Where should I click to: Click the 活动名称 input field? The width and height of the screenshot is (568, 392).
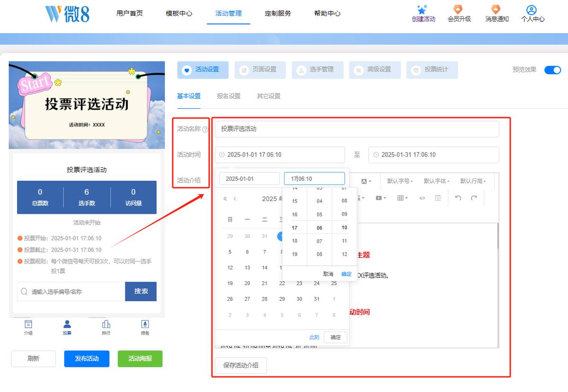(x=357, y=129)
